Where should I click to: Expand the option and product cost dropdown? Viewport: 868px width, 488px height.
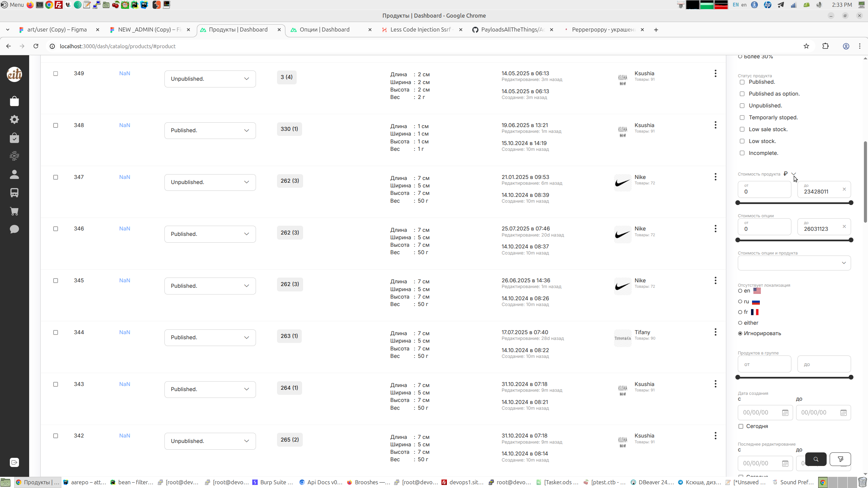794,263
